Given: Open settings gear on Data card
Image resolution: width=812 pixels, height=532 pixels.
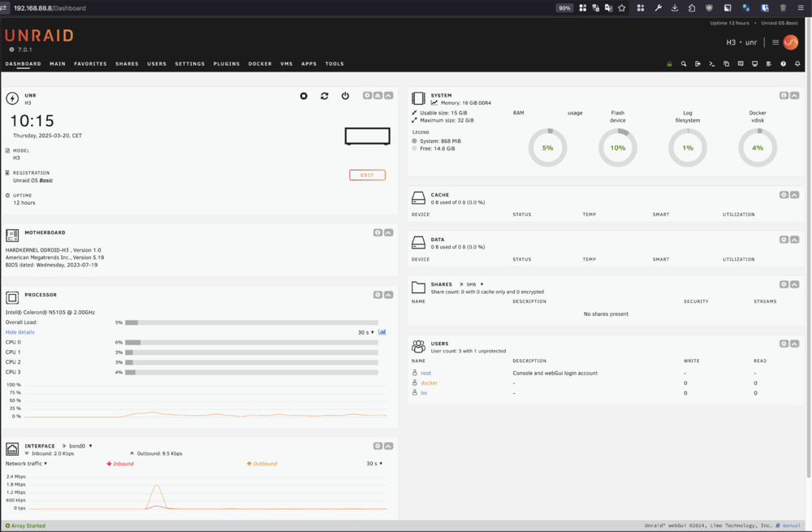Looking at the screenshot, I should coord(784,240).
